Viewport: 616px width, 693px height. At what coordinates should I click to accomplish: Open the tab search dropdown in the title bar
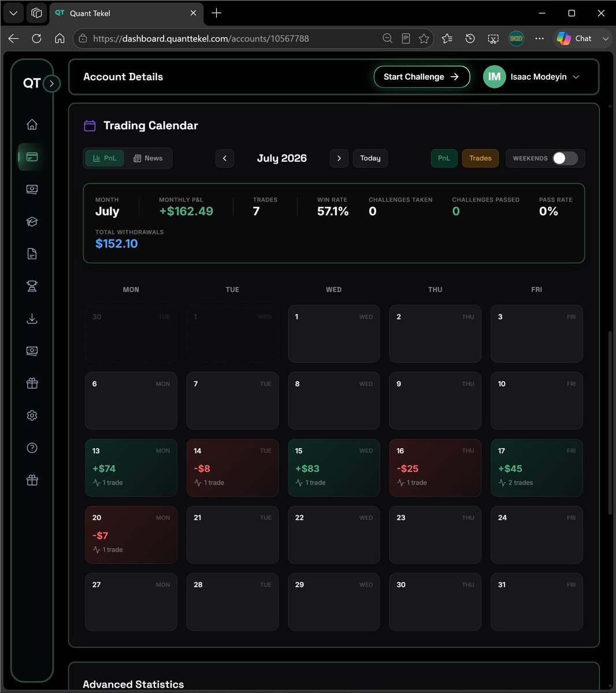pos(13,13)
